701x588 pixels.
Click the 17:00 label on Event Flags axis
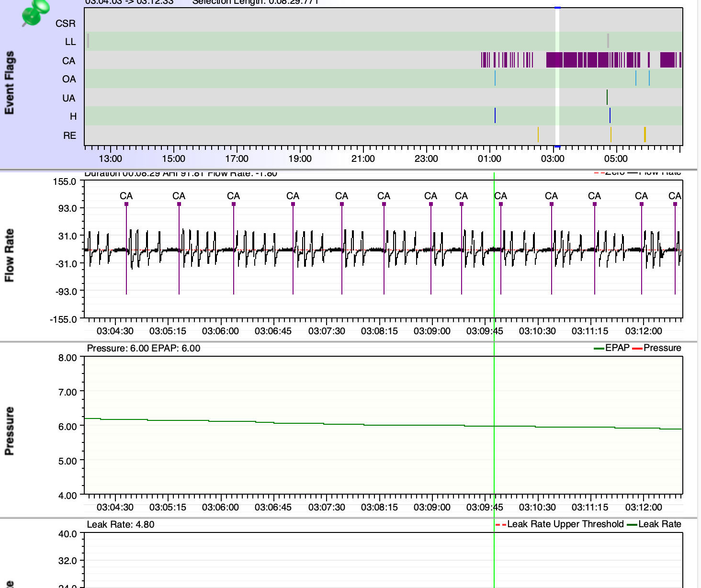(x=237, y=158)
